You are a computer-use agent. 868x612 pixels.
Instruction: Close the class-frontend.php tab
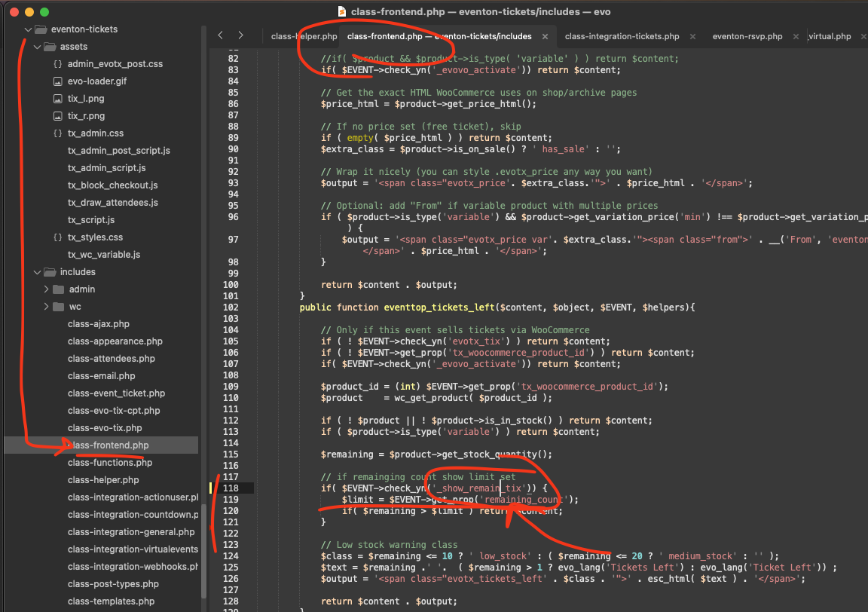(x=545, y=36)
